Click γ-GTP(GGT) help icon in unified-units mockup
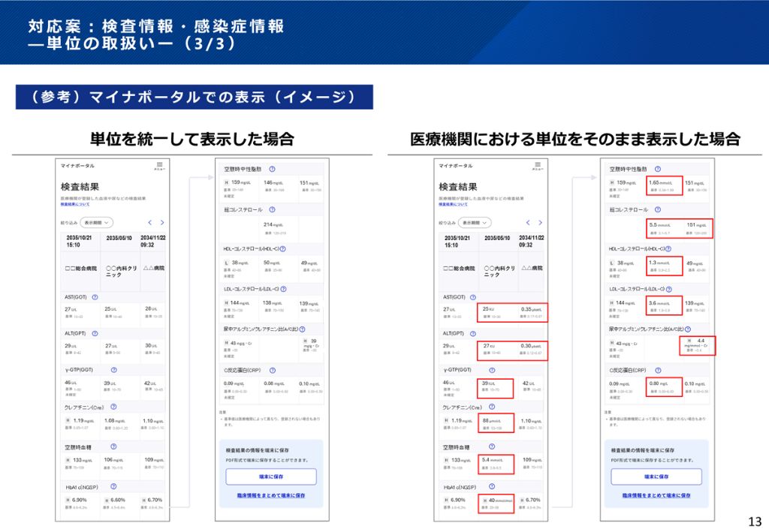769x532 pixels. point(114,371)
